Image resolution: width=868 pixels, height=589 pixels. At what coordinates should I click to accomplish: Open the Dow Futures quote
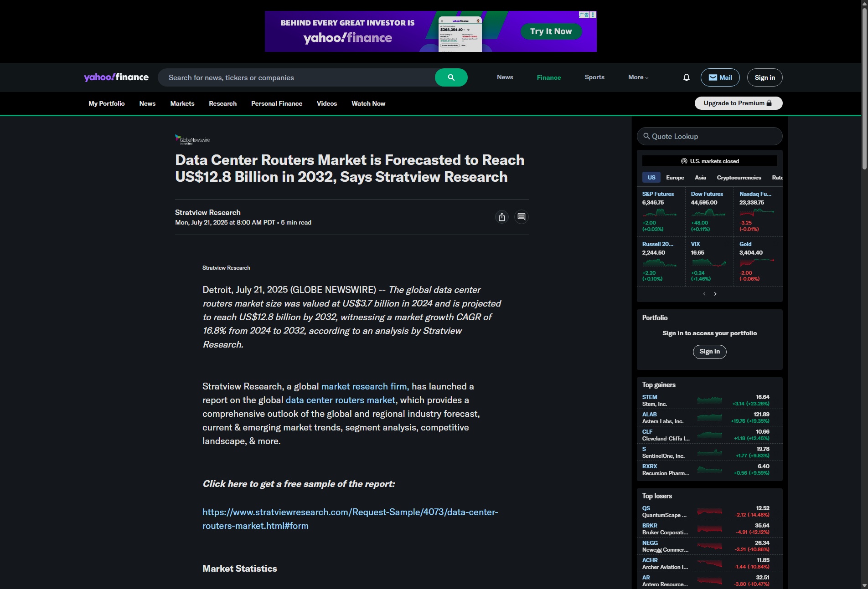707,194
